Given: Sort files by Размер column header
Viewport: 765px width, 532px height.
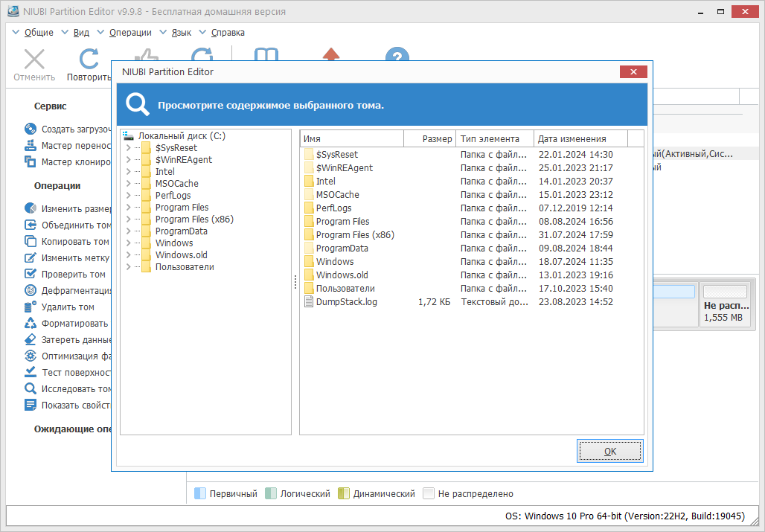Looking at the screenshot, I should tap(430, 139).
